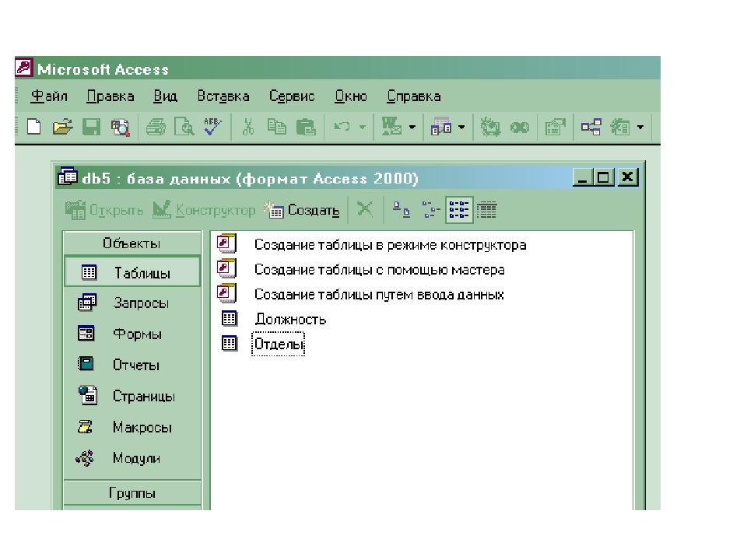This screenshot has width=747, height=560.
Task: Click the Открыть button in database window
Action: (103, 209)
